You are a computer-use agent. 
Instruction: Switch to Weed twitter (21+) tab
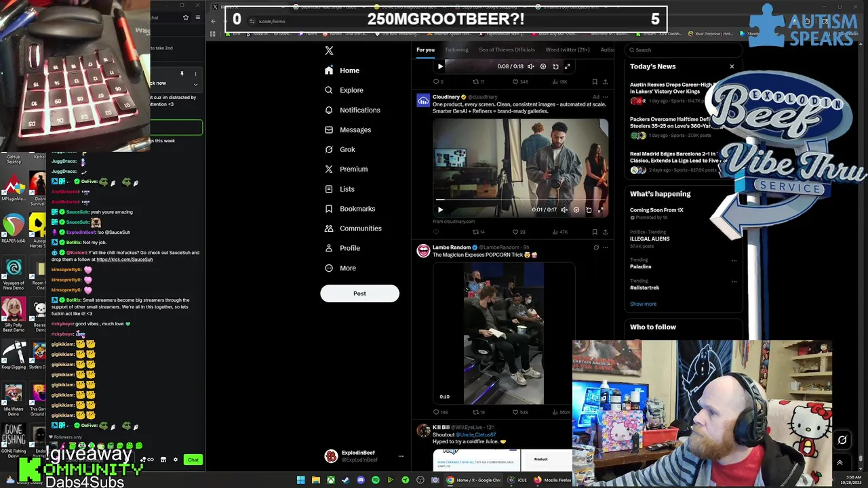pyautogui.click(x=568, y=49)
